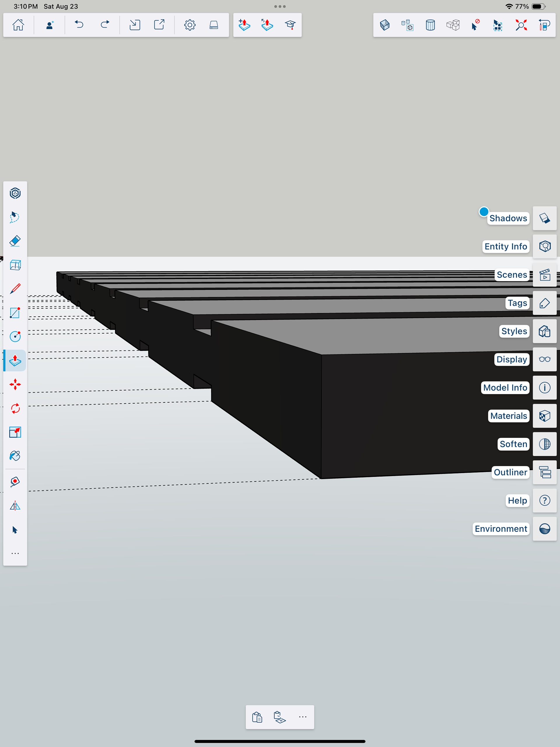Screen dimensions: 560x747
Task: Expand more tools in left toolbar
Action: point(15,554)
